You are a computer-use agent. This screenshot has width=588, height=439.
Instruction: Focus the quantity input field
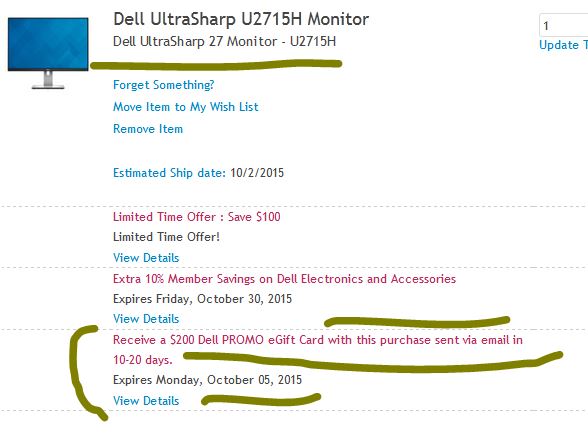point(564,25)
